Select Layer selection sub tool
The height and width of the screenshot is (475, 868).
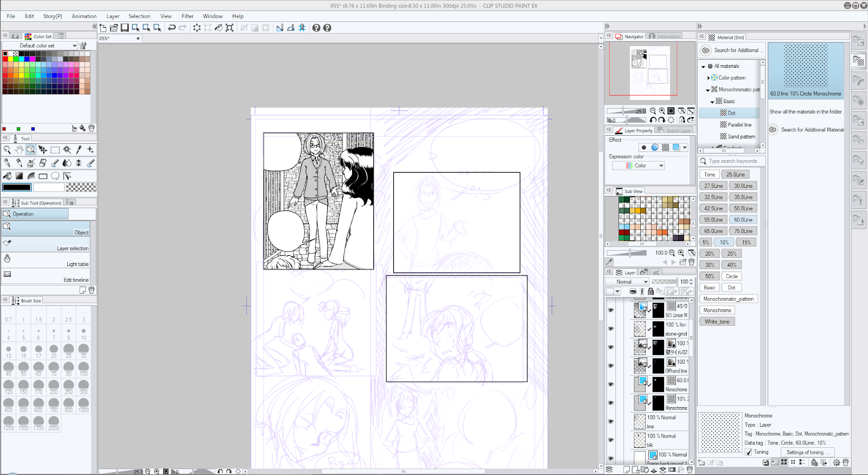click(46, 244)
